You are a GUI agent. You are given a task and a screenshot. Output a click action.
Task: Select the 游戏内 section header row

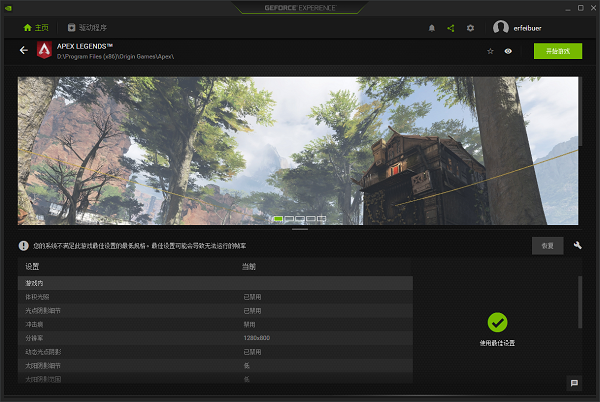pos(215,283)
